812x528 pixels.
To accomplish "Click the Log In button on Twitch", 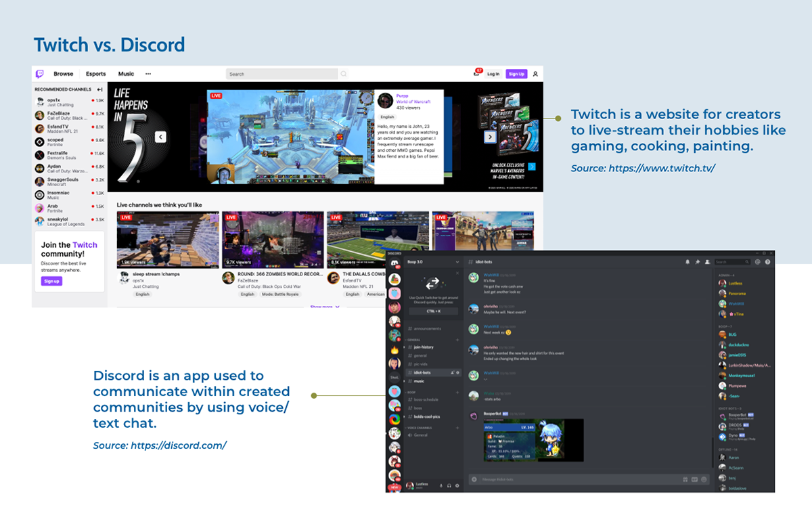I will [x=493, y=74].
